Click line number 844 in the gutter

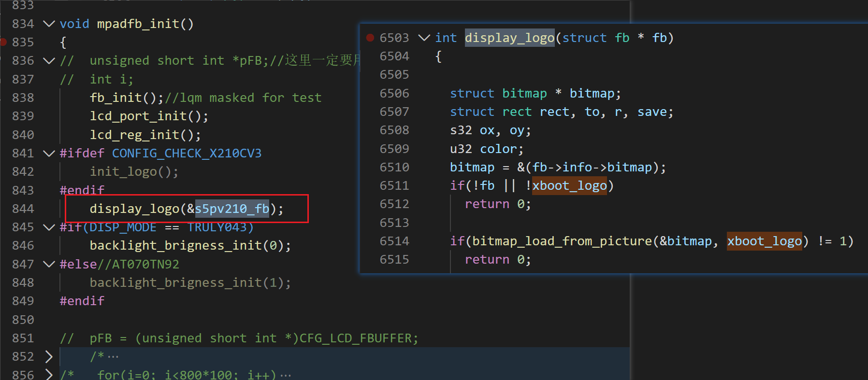pyautogui.click(x=23, y=209)
